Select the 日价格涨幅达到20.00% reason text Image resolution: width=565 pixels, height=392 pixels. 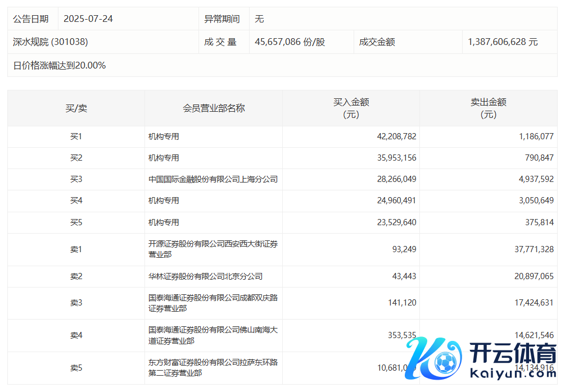pyautogui.click(x=60, y=65)
